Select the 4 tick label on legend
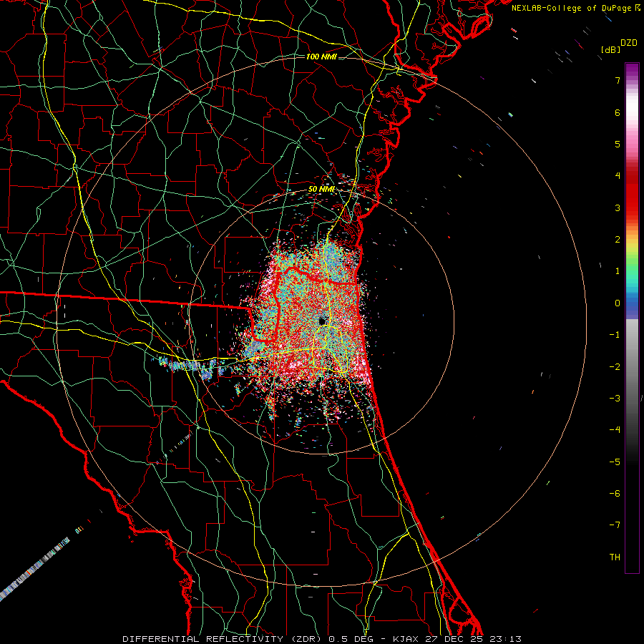The height and width of the screenshot is (644, 644). (x=618, y=176)
